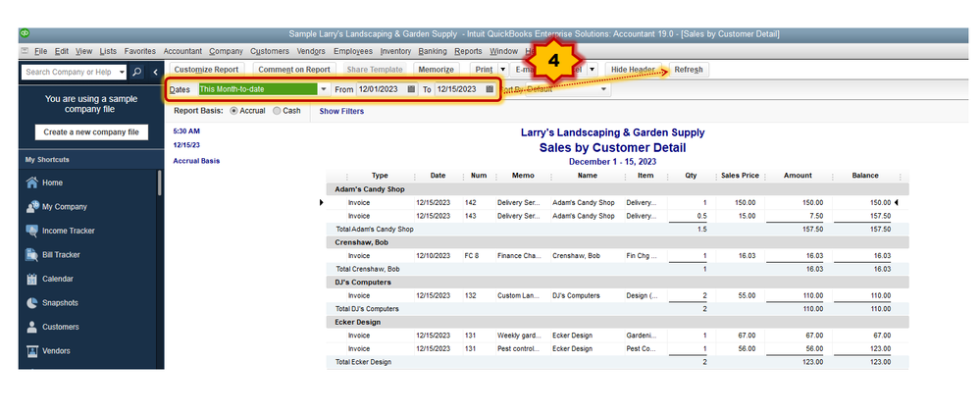The image size is (980, 415).
Task: Click Customize Report button
Action: pos(206,70)
